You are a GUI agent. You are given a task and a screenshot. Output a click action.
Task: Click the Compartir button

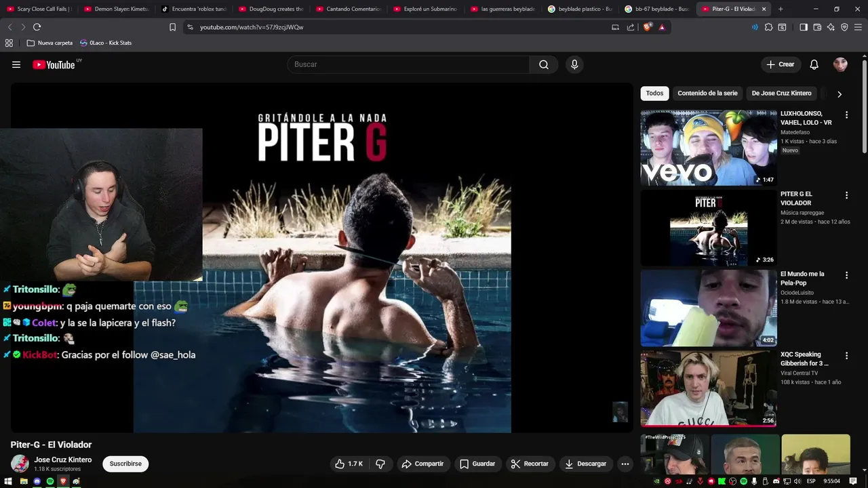coord(422,464)
